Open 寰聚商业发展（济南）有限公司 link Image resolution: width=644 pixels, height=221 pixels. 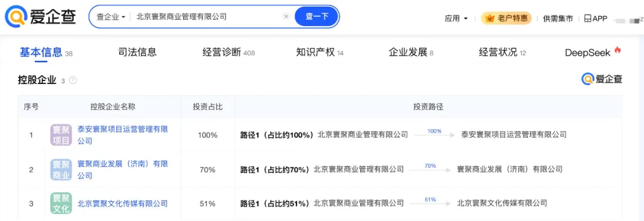point(123,170)
